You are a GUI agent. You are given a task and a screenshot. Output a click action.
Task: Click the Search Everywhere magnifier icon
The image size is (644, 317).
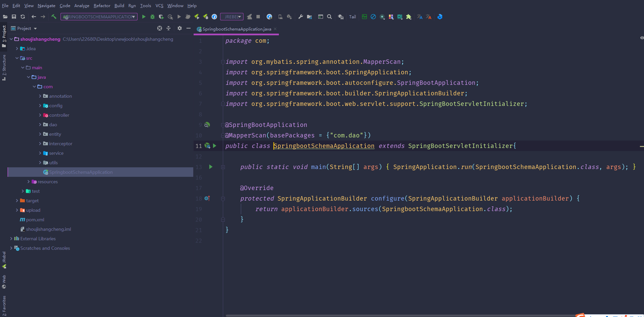click(x=329, y=17)
